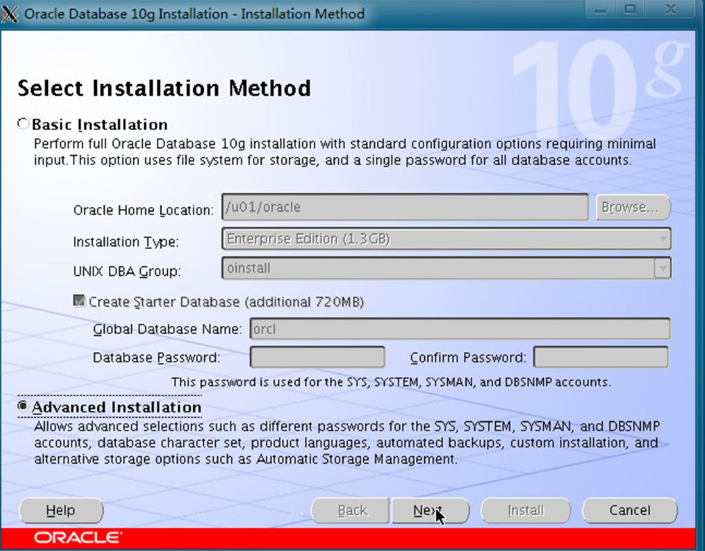Screen dimensions: 705x551
Task: Click the 'Confirm Password:' label
Action: point(468,358)
